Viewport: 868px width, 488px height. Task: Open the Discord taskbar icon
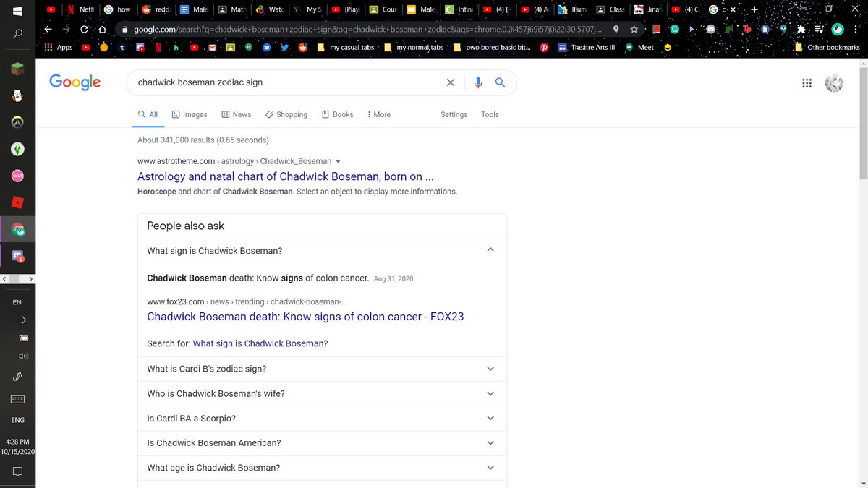(x=17, y=255)
